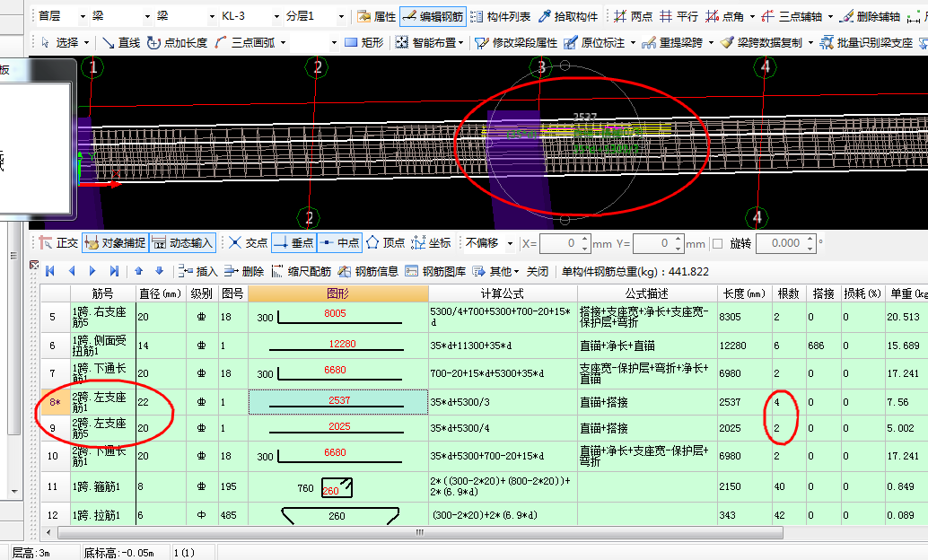
Task: Open 钢筋信息 rebar information
Action: click(x=368, y=272)
